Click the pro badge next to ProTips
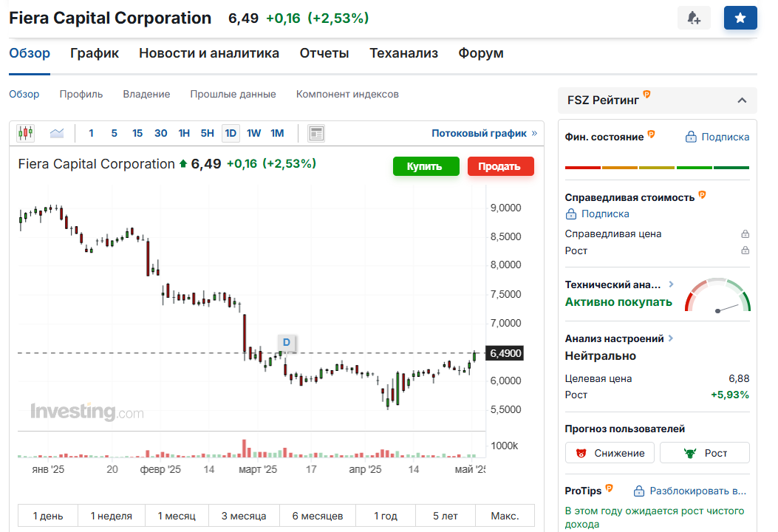Viewport: 778px width, 532px height. 610,488
